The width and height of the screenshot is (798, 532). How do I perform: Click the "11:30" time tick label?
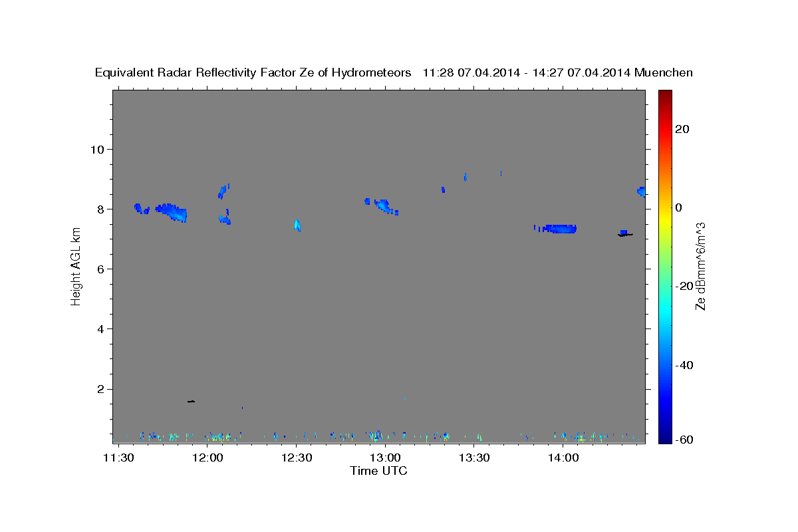click(x=120, y=458)
